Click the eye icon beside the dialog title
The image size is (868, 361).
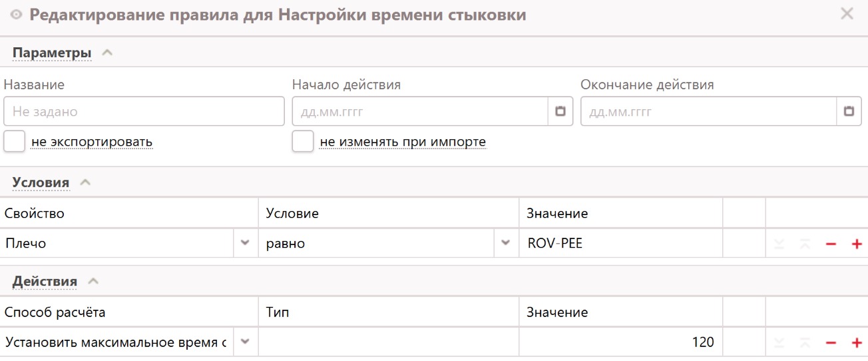click(x=17, y=15)
